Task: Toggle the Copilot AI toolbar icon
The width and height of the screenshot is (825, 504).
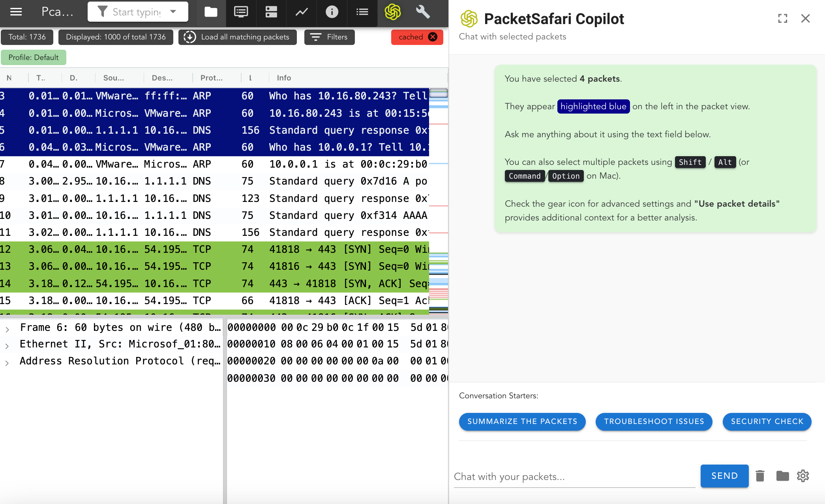Action: (x=392, y=12)
